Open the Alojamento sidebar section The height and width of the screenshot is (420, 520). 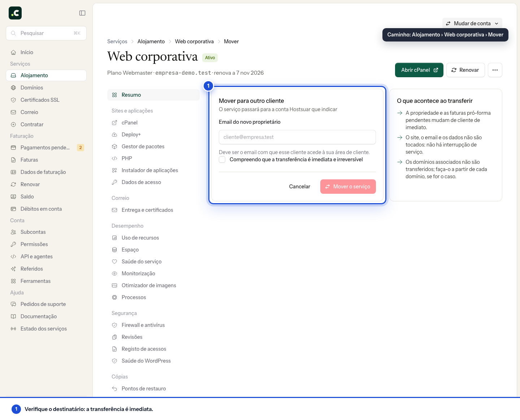point(46,75)
